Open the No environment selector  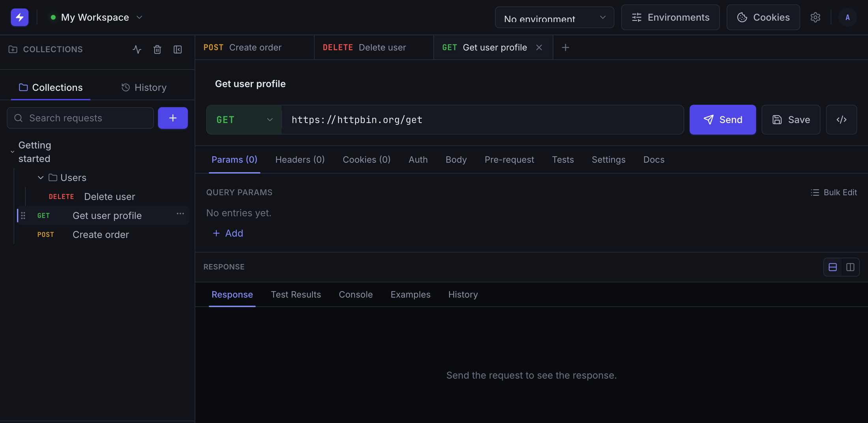554,17
